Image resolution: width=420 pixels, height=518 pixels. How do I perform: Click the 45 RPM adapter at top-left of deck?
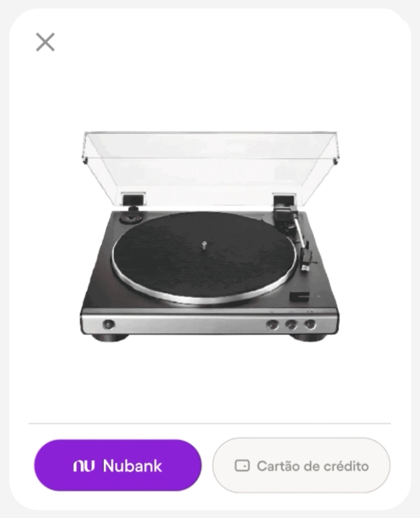132,218
